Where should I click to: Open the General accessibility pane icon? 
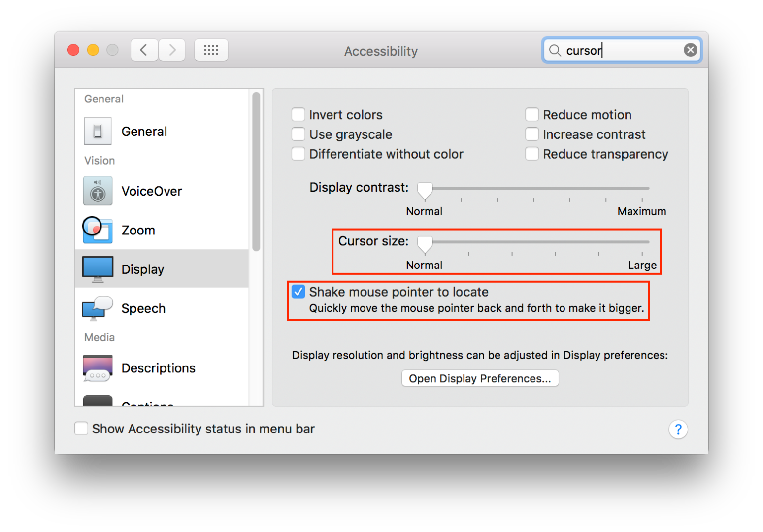coord(98,131)
